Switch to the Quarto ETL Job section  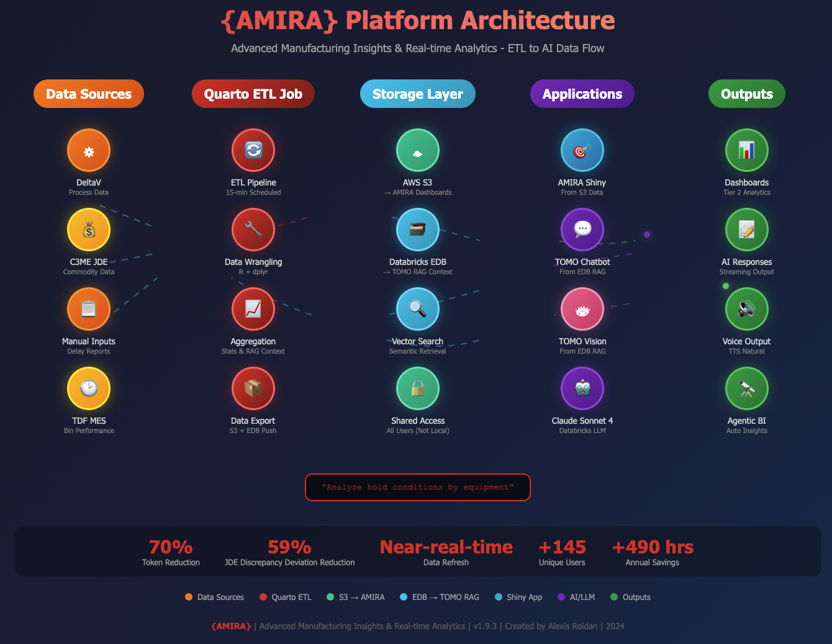coord(253,94)
